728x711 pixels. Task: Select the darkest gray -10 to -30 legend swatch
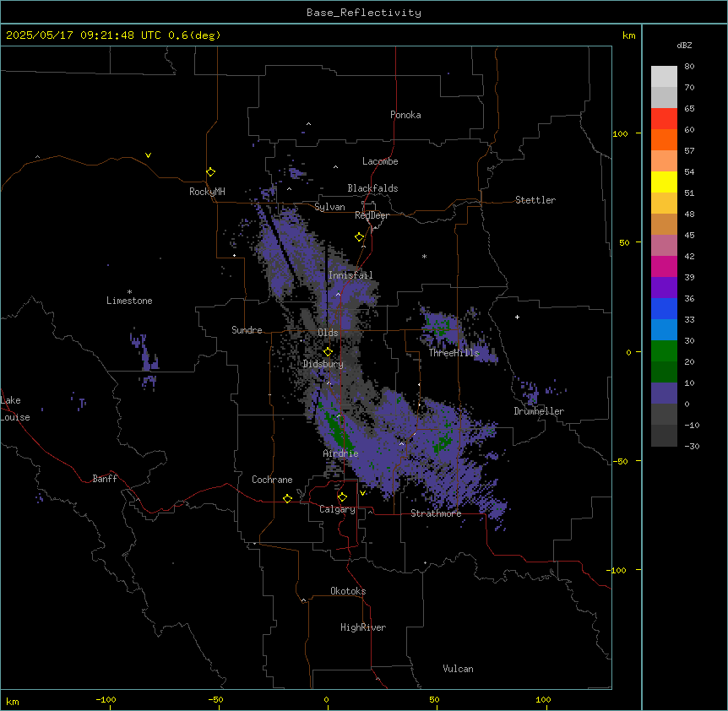click(x=664, y=436)
